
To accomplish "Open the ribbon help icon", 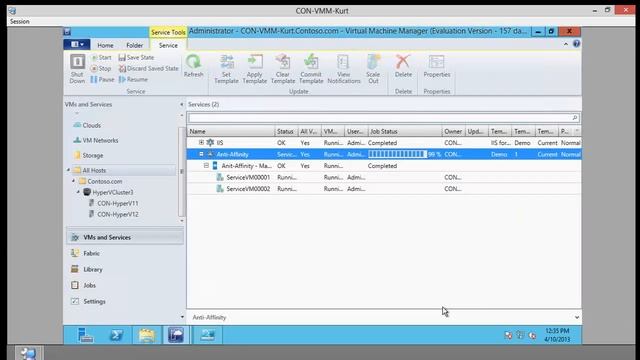I will coord(576,44).
